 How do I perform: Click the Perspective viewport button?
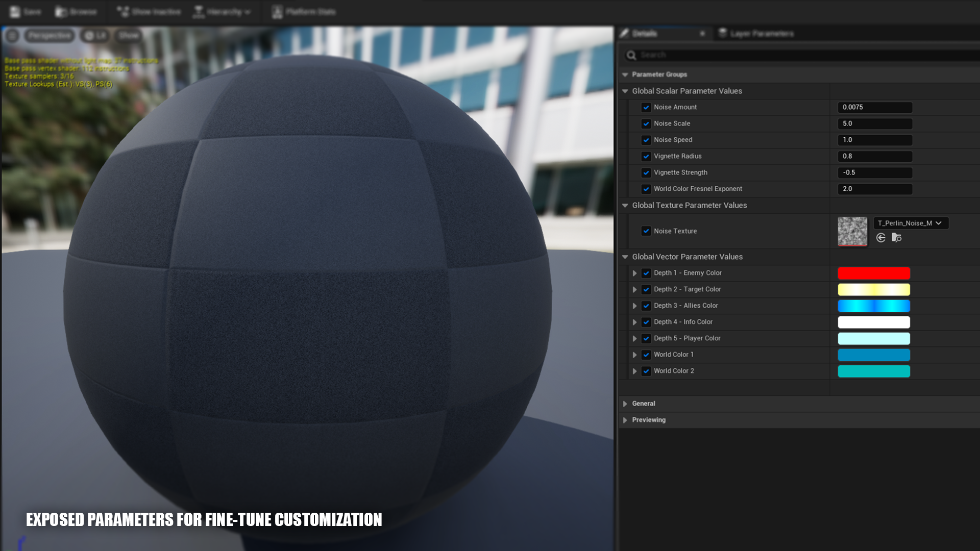(x=49, y=35)
